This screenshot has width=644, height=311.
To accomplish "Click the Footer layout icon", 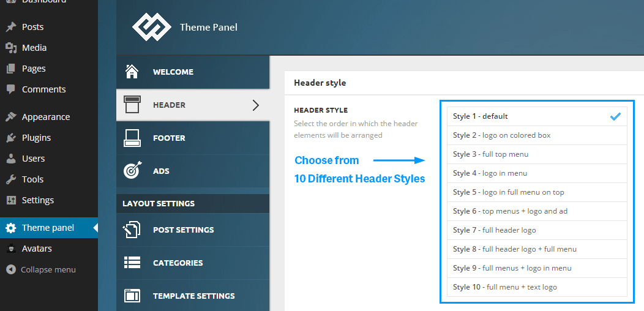I will [132, 138].
